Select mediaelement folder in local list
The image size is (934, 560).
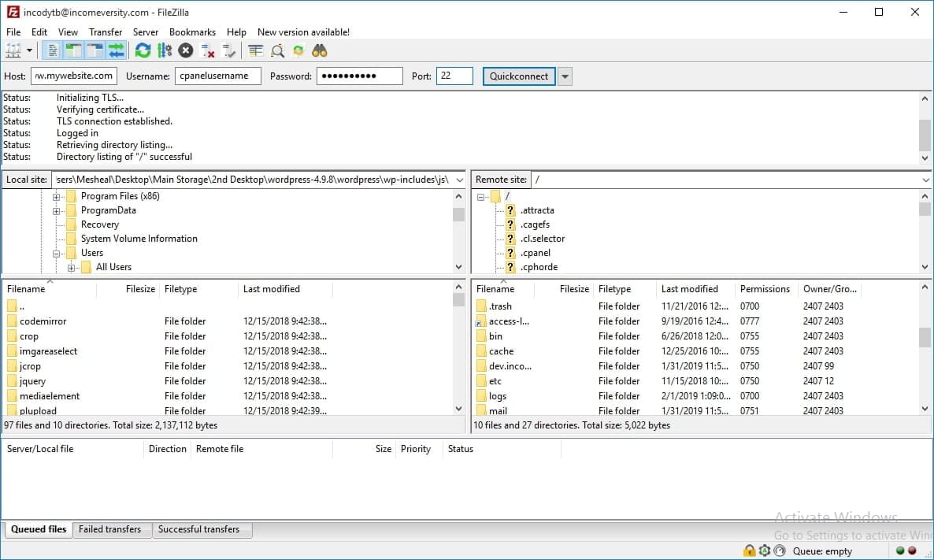point(50,396)
